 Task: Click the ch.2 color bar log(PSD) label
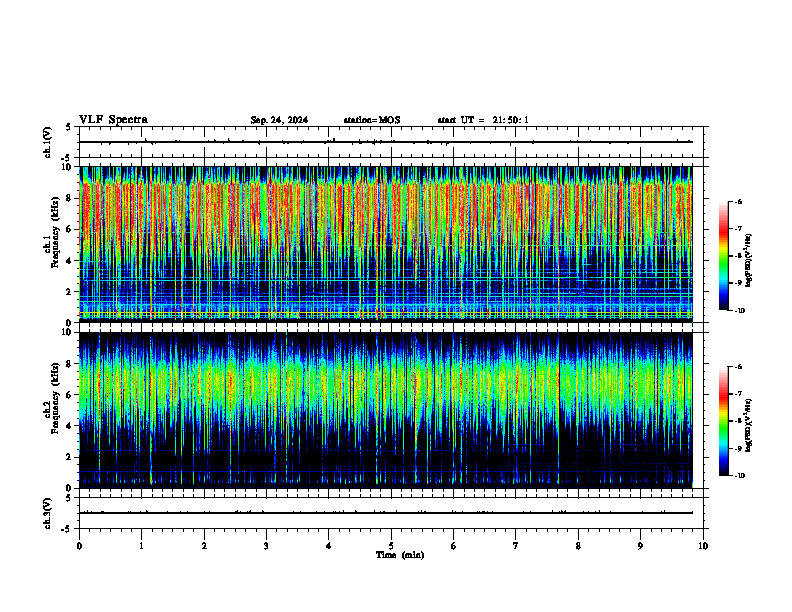click(749, 425)
